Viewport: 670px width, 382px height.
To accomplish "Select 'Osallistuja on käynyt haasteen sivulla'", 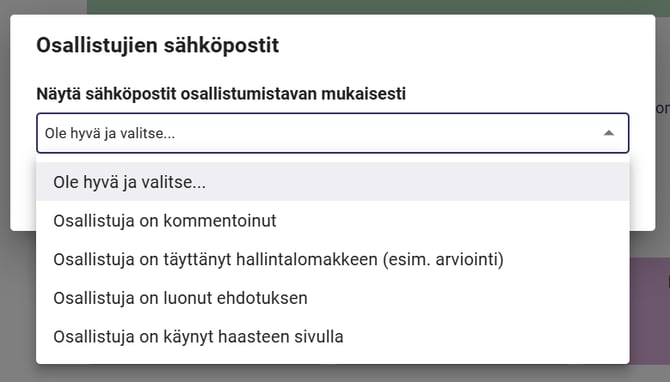I will click(332, 337).
